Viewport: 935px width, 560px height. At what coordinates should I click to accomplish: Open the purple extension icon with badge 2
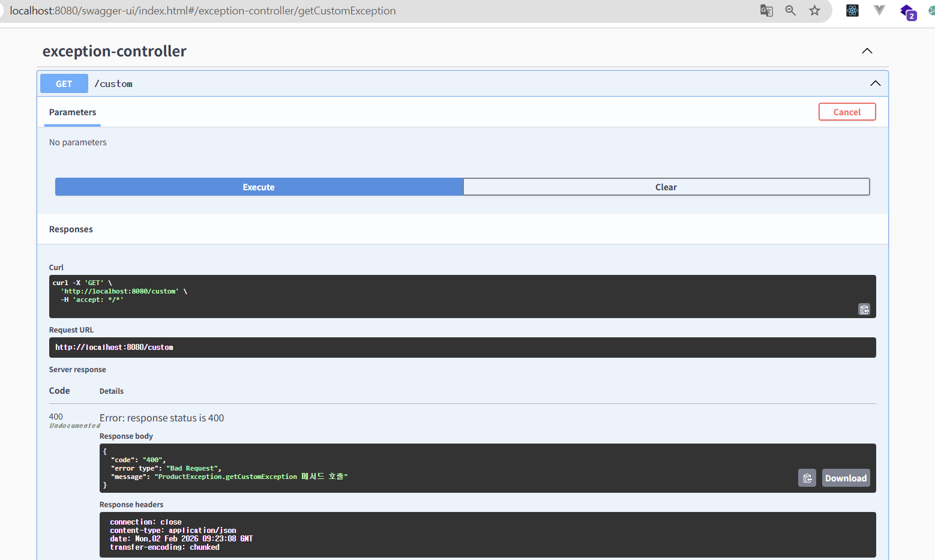[x=908, y=11]
